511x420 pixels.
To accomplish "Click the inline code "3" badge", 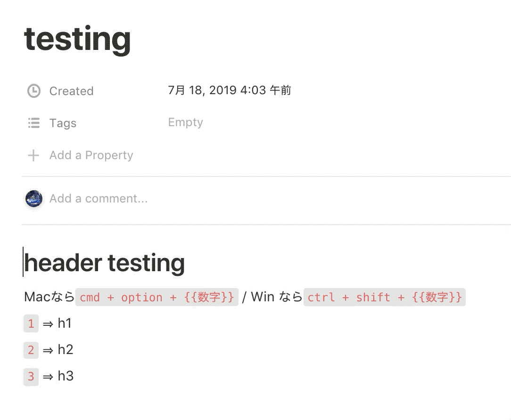I will pyautogui.click(x=31, y=376).
